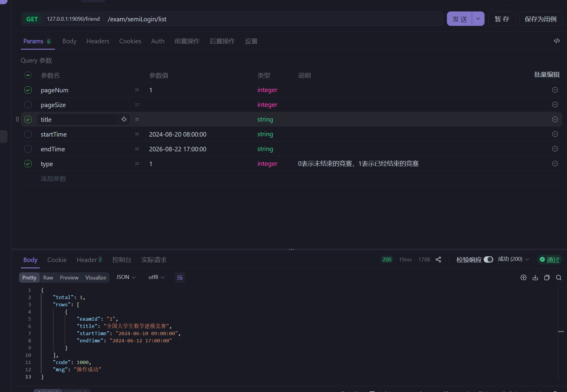Switch the 校验响应 toggle
567x392 pixels.
[488, 259]
